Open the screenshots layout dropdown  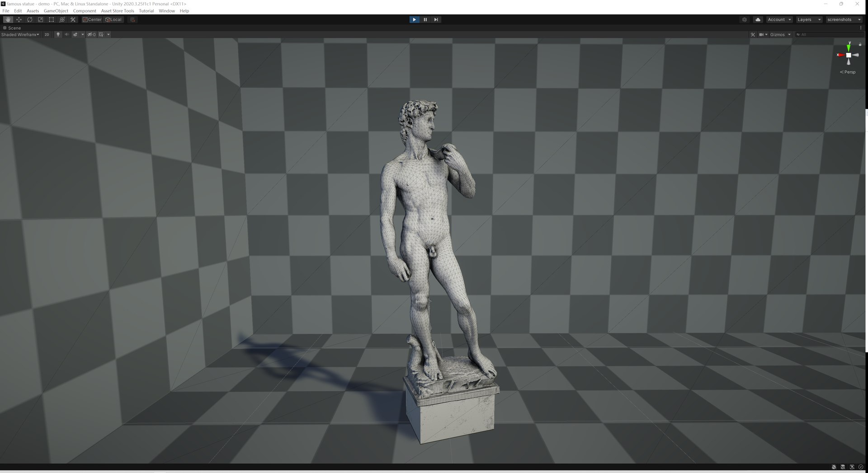[844, 19]
